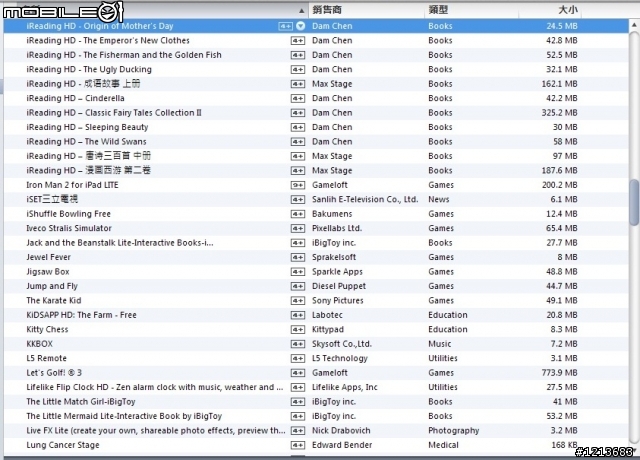Screen dimensions: 640x460
Task: Open the dropdown arrow on Origin of Mother's Day row
Action: coord(300,26)
